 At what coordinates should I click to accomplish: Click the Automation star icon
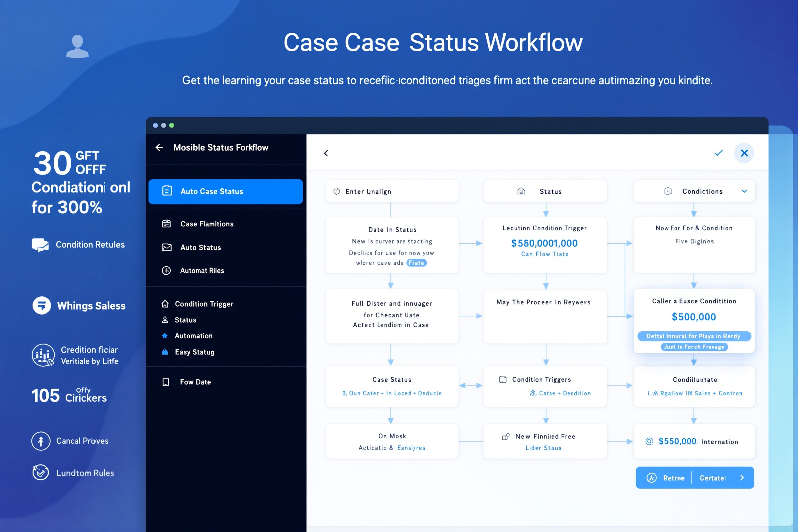[x=165, y=336]
